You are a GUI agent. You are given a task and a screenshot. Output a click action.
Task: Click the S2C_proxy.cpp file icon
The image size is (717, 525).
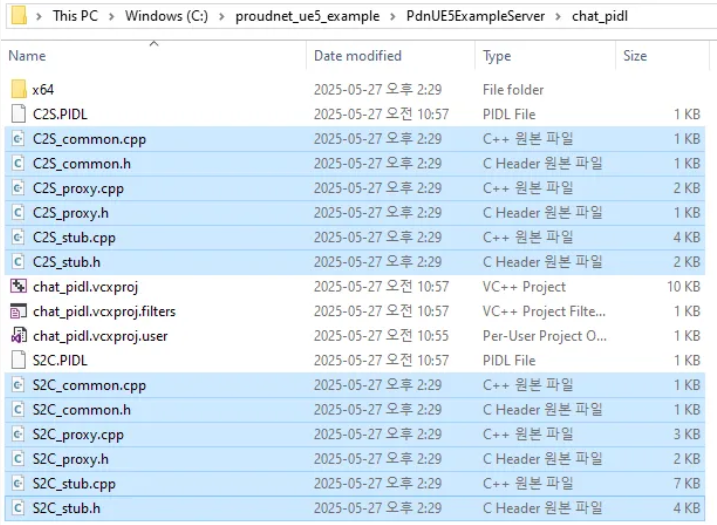(18, 434)
